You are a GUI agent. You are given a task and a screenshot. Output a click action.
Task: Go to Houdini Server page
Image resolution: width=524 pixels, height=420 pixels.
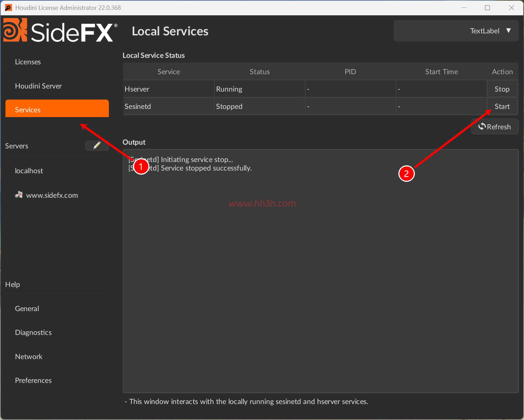click(38, 86)
